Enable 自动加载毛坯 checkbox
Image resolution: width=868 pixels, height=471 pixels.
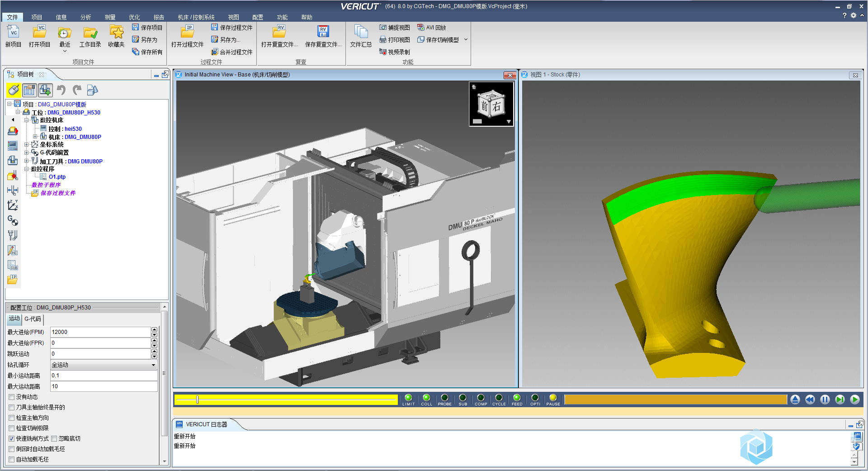pyautogui.click(x=12, y=459)
